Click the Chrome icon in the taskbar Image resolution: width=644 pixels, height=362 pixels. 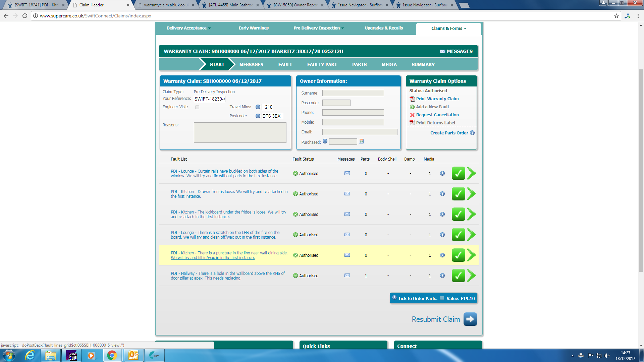point(112,355)
